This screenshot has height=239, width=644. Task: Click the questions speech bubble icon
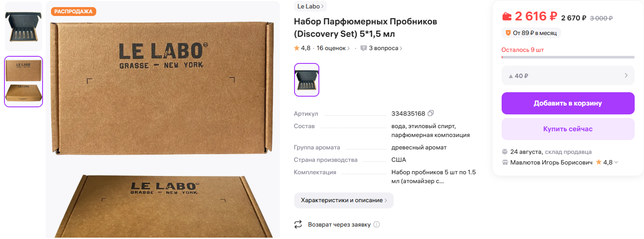364,48
